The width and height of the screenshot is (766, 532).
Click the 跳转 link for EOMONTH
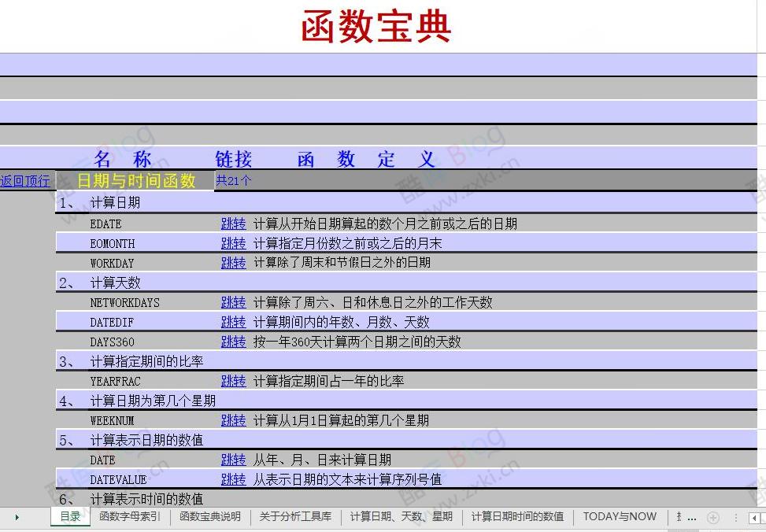pos(232,243)
